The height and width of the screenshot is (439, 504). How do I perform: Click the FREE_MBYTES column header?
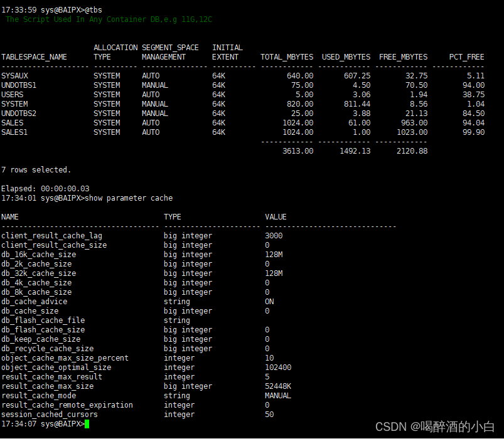[404, 57]
